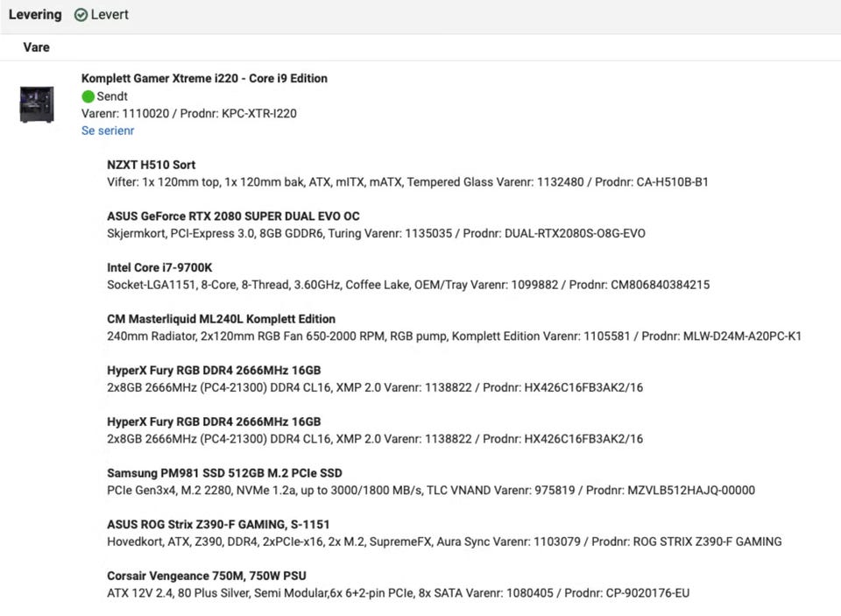Click the NZXT case details with CA-H510B-B1

pos(407,182)
